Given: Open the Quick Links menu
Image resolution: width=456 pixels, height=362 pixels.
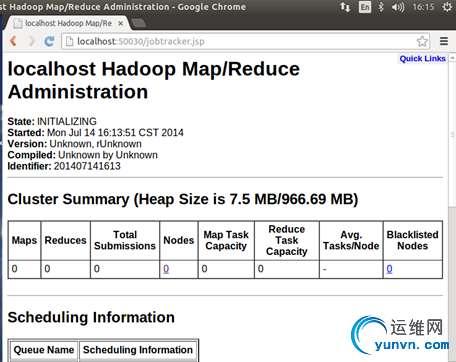Looking at the screenshot, I should [422, 59].
